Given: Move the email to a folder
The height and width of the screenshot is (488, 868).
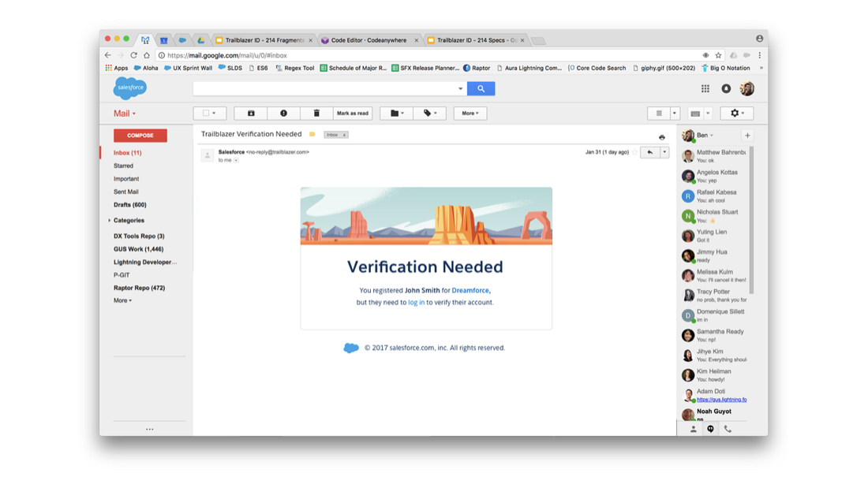Looking at the screenshot, I should point(395,113).
